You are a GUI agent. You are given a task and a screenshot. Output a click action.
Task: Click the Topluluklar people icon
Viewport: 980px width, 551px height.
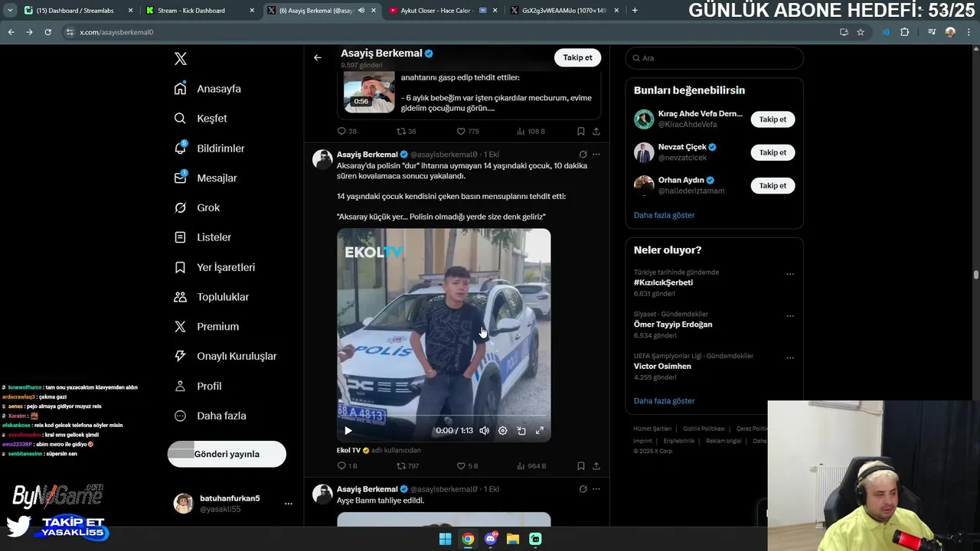pyautogui.click(x=180, y=297)
